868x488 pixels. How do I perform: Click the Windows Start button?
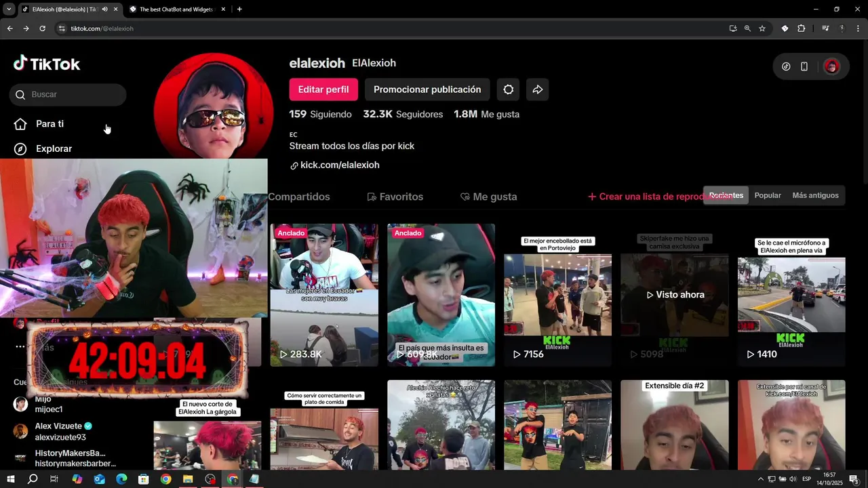pos(10,479)
